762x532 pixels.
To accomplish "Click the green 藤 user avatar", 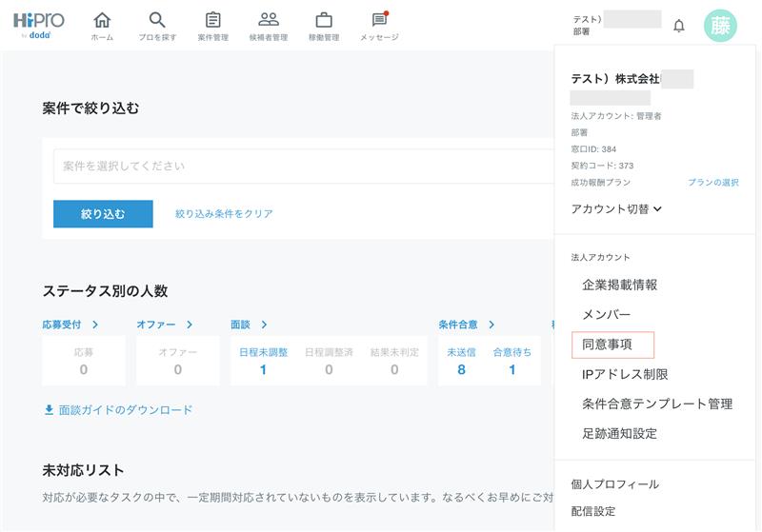I will click(720, 26).
